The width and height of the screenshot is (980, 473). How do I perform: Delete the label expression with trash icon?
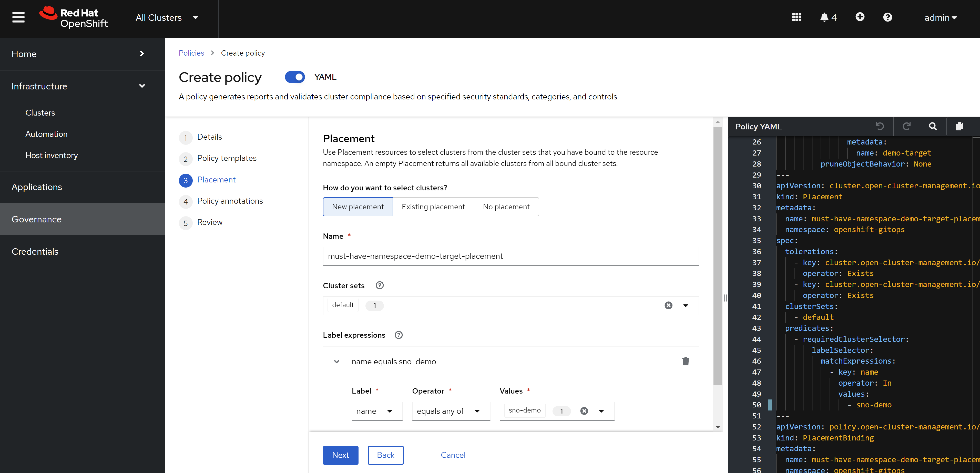[x=685, y=361]
